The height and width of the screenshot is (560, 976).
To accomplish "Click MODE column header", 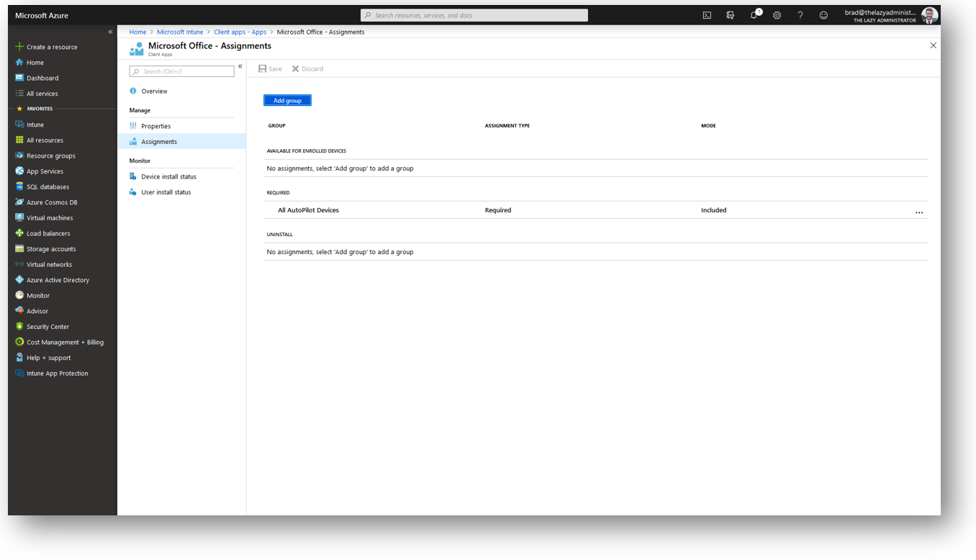I will click(708, 126).
